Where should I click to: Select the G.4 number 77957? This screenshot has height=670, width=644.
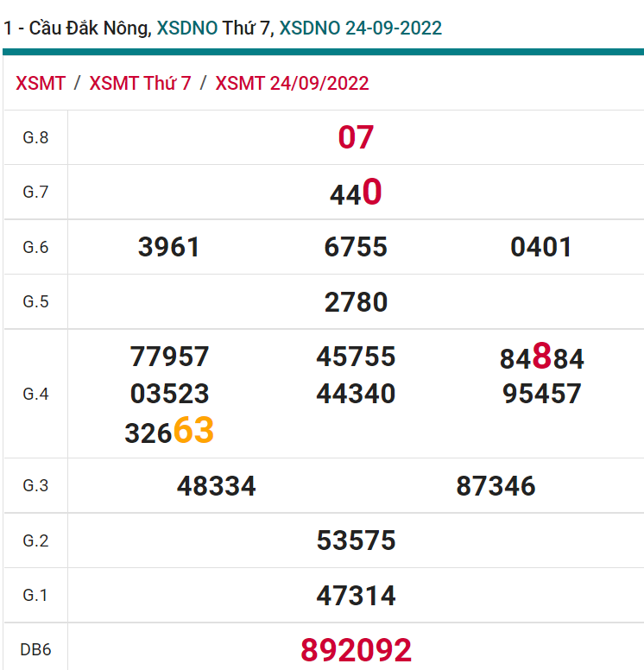(169, 357)
